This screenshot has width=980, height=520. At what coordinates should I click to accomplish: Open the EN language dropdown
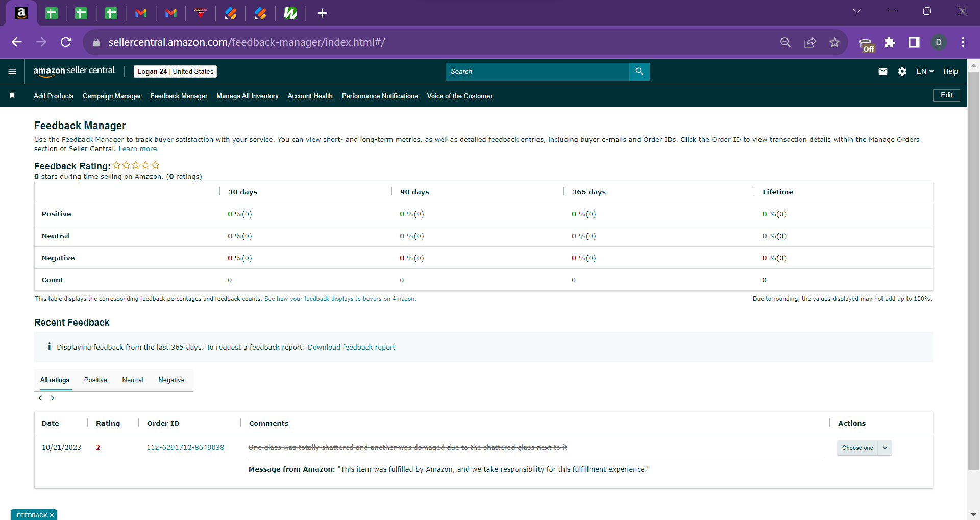pyautogui.click(x=925, y=71)
